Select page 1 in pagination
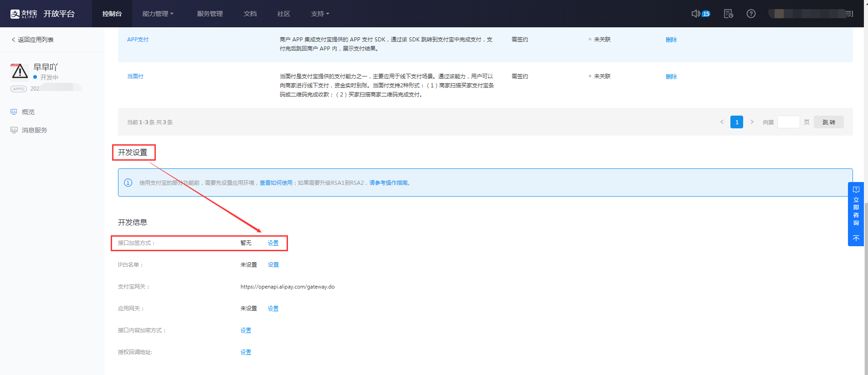The height and width of the screenshot is (375, 868). click(737, 122)
